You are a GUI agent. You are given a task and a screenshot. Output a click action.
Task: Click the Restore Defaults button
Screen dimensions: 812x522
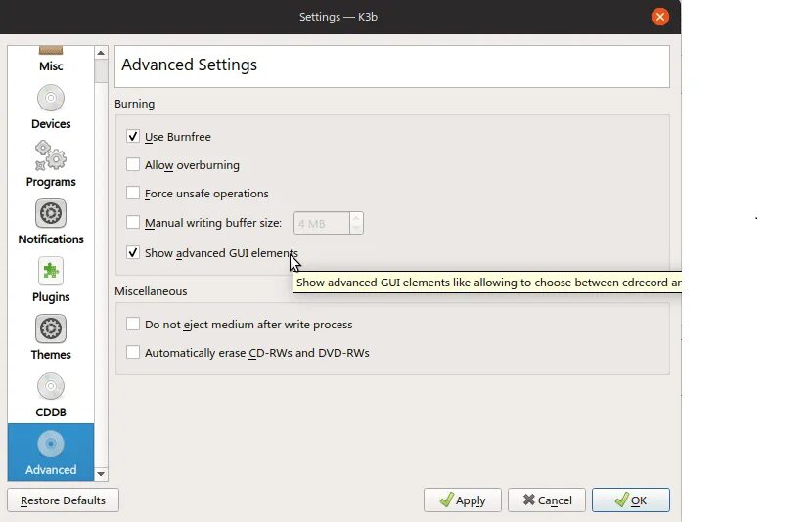click(x=64, y=500)
